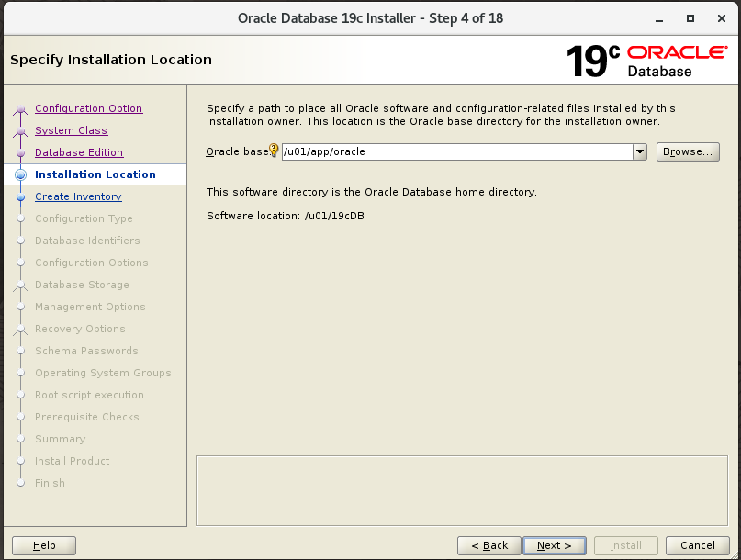Image resolution: width=741 pixels, height=560 pixels.
Task: Navigate to the Configuration Option step
Action: click(x=88, y=108)
